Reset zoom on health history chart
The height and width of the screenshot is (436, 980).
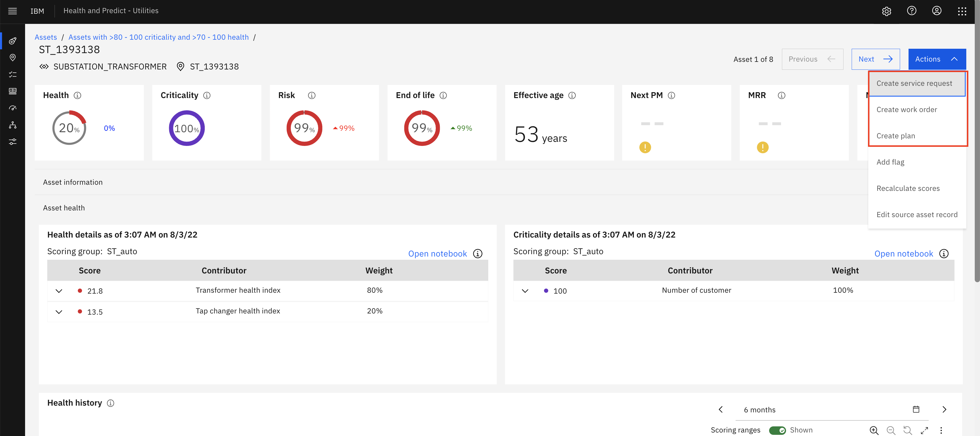(x=907, y=430)
